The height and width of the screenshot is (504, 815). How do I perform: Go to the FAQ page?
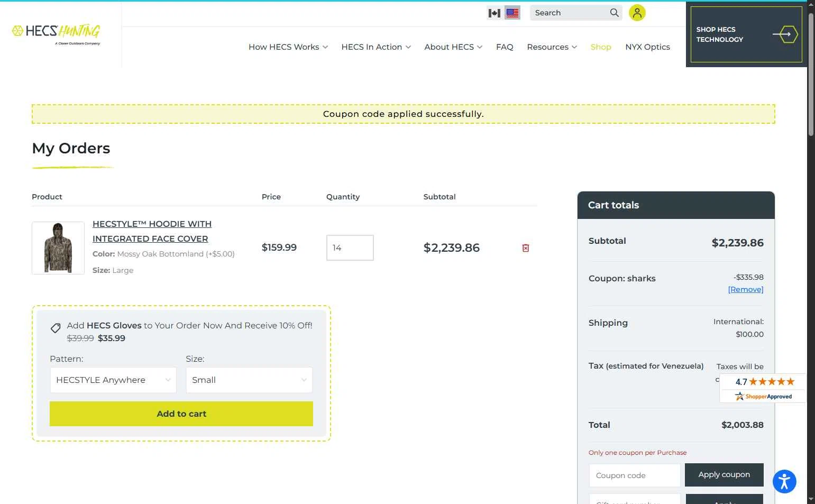(505, 47)
